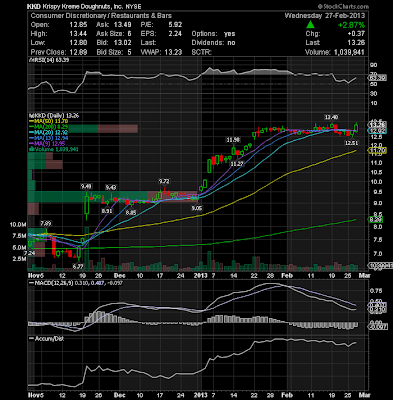Click the VWAP value 13.23
Viewport: 393px width, 400px height.
pos(175,52)
